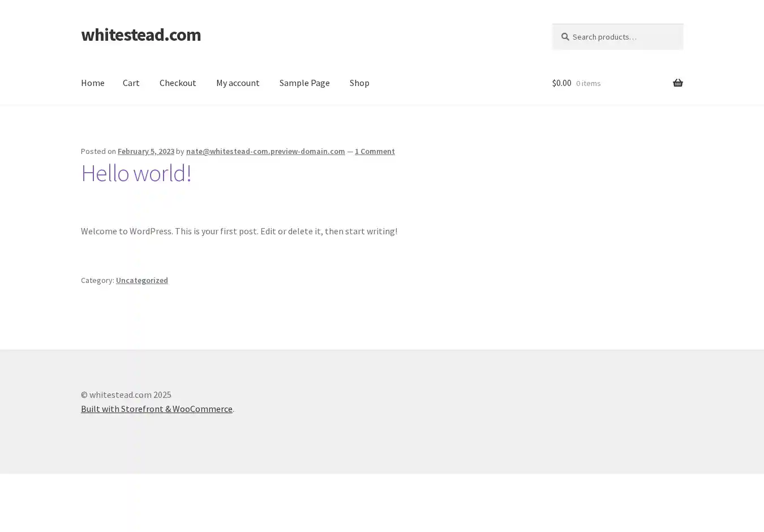Visit the Sample Page menu link

(x=304, y=83)
